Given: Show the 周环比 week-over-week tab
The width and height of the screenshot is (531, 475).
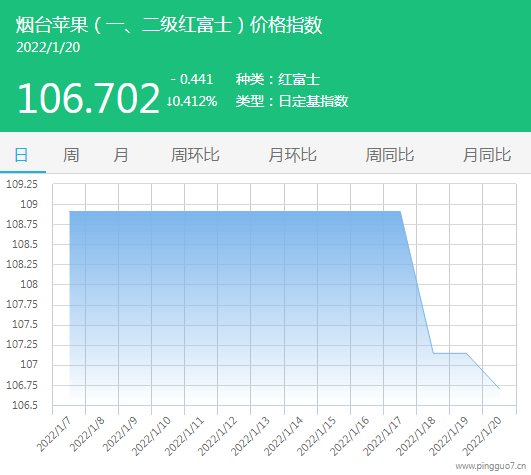Looking at the screenshot, I should 195,155.
